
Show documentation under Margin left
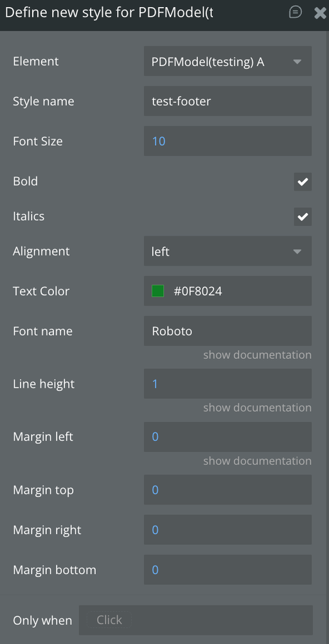tap(258, 461)
